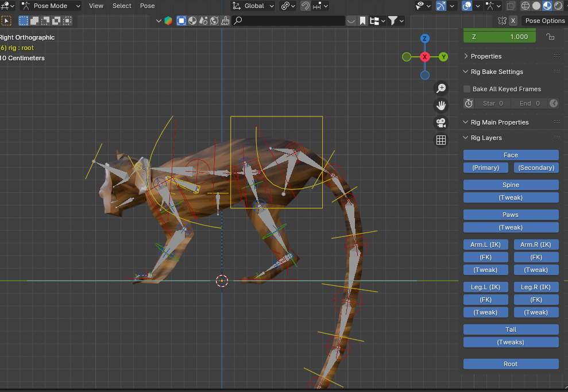Open the Pose menu
Viewport: 568px width, 392px height.
click(147, 6)
